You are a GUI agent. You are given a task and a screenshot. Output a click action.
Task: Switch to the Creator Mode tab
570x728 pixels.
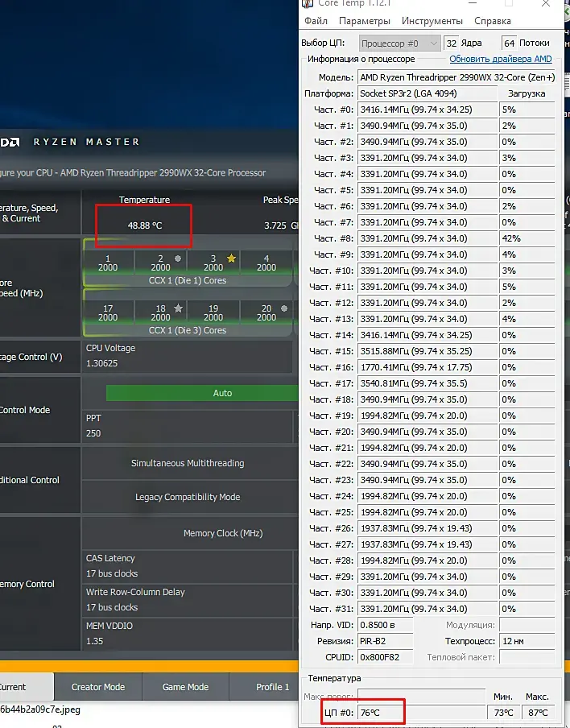[x=98, y=687]
